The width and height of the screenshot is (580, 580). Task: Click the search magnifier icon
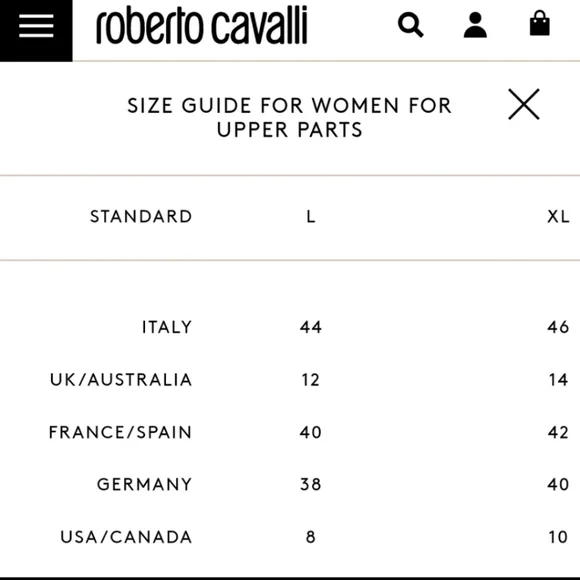[x=411, y=25]
